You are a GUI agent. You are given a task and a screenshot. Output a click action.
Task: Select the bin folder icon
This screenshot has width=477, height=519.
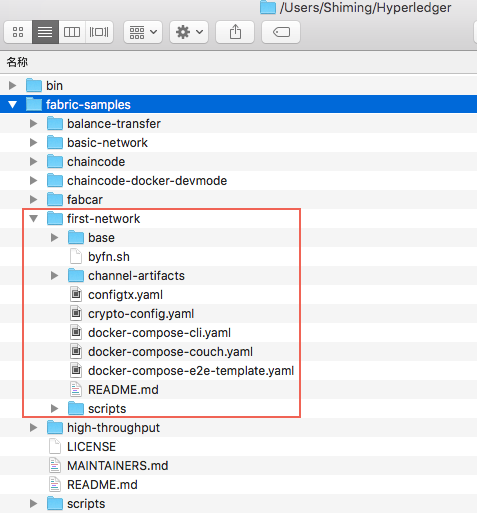(34, 85)
